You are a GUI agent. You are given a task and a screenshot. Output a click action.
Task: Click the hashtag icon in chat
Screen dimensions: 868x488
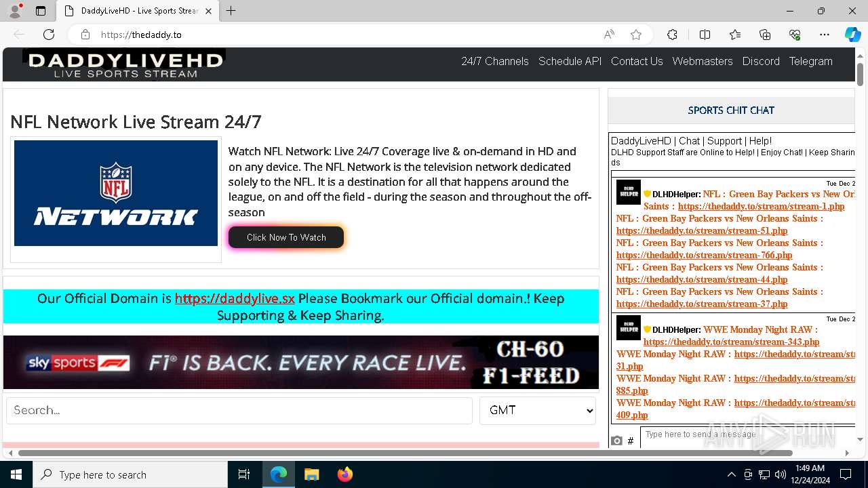tap(631, 441)
